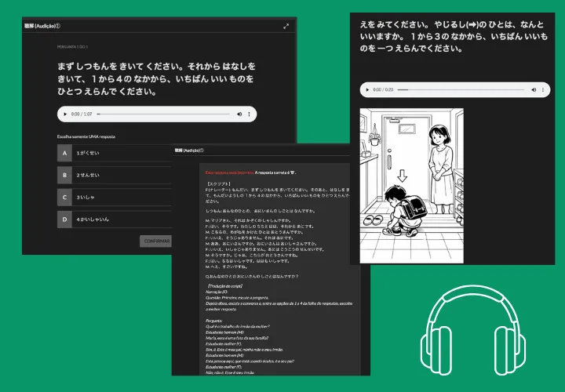
Task: Open more options on 1:07 audio player
Action: coord(249,114)
